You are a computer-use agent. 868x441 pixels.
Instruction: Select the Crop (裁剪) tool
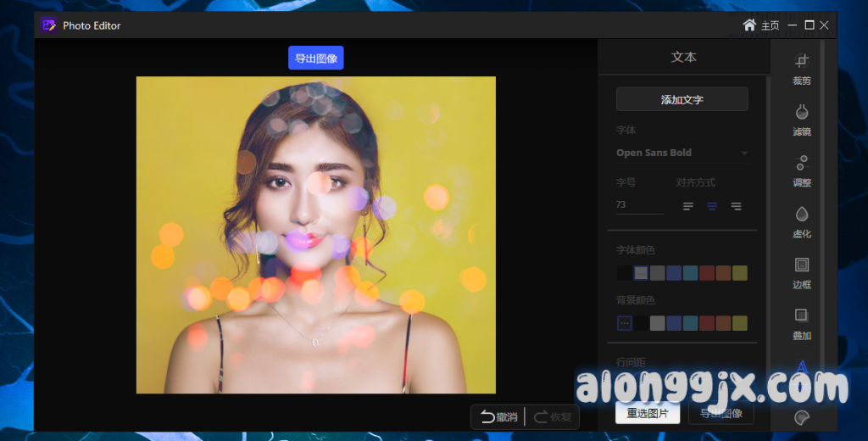[x=801, y=69]
